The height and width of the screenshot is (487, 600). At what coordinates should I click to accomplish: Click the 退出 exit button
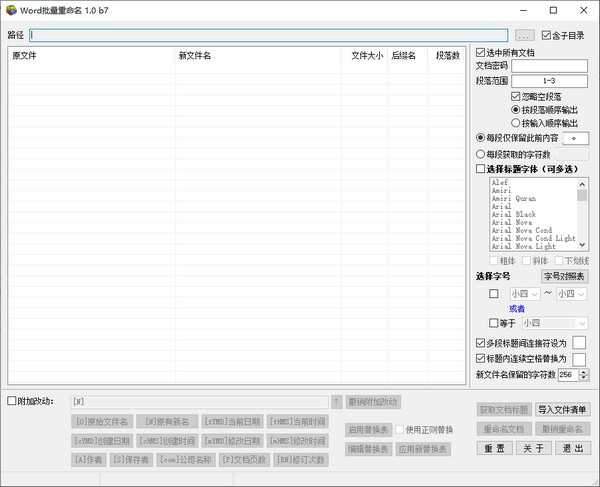pos(572,448)
